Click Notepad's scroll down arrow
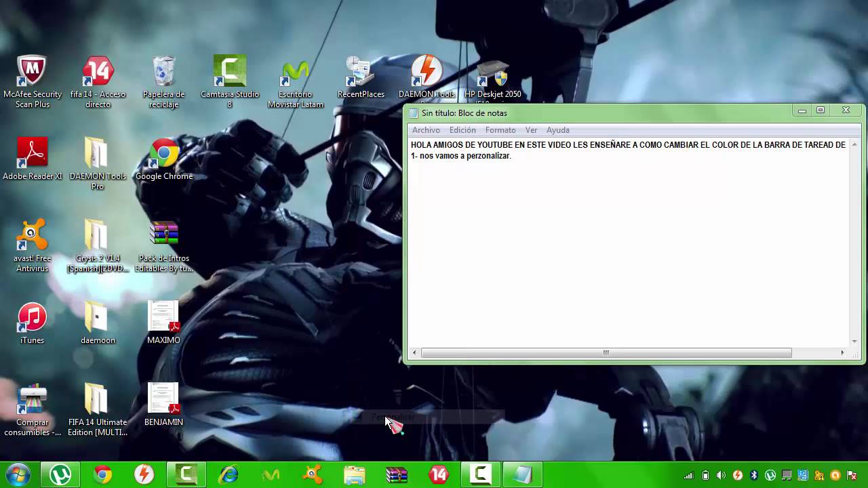The width and height of the screenshot is (868, 488). click(x=854, y=342)
